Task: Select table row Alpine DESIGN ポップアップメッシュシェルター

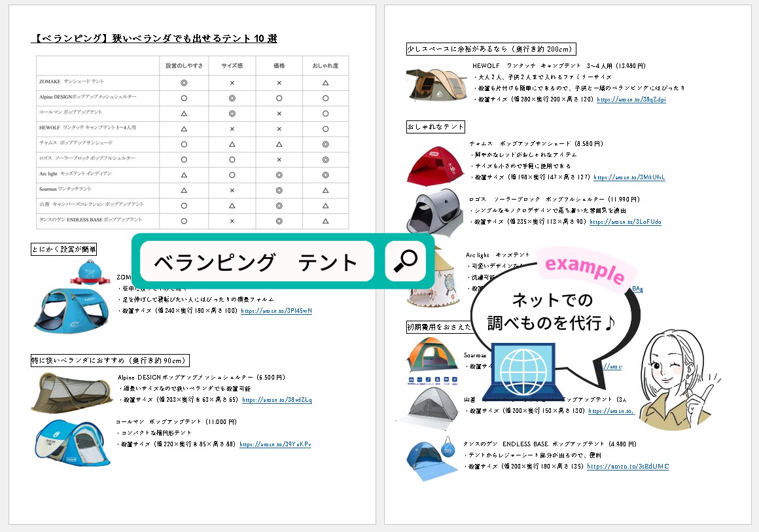Action: (x=192, y=98)
